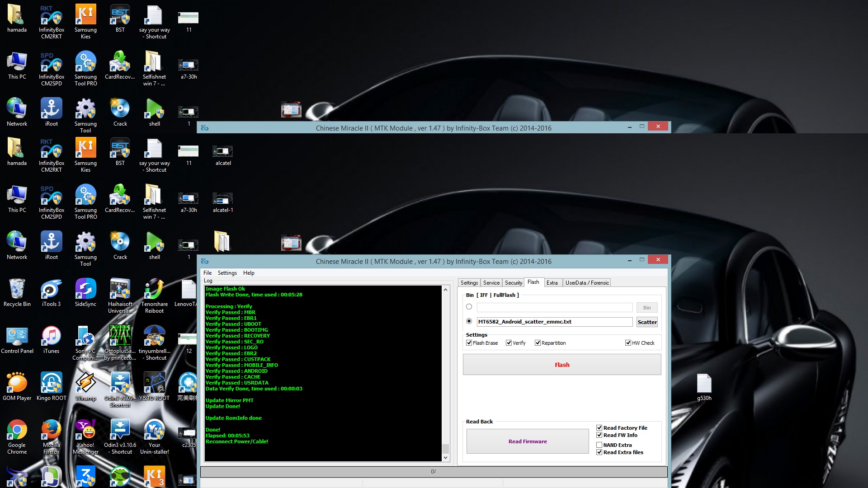Select the scatter file radio button
Screen dimensions: 868x488
pyautogui.click(x=469, y=321)
